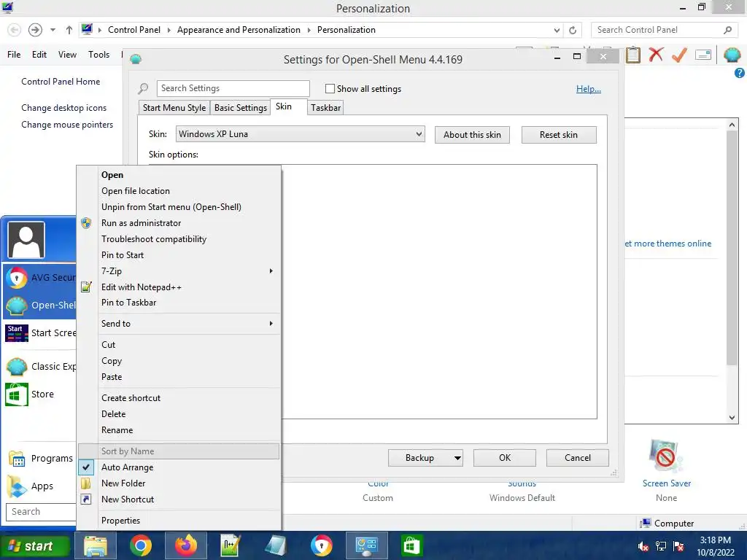Click the orange checkmark Properties toolbar icon
Image resolution: width=747 pixels, height=560 pixels.
tap(679, 55)
